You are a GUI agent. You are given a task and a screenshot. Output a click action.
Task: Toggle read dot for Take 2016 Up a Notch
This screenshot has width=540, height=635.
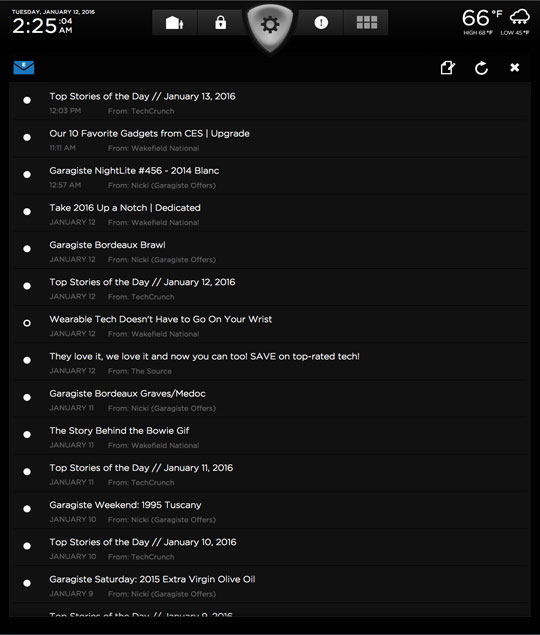coord(27,211)
